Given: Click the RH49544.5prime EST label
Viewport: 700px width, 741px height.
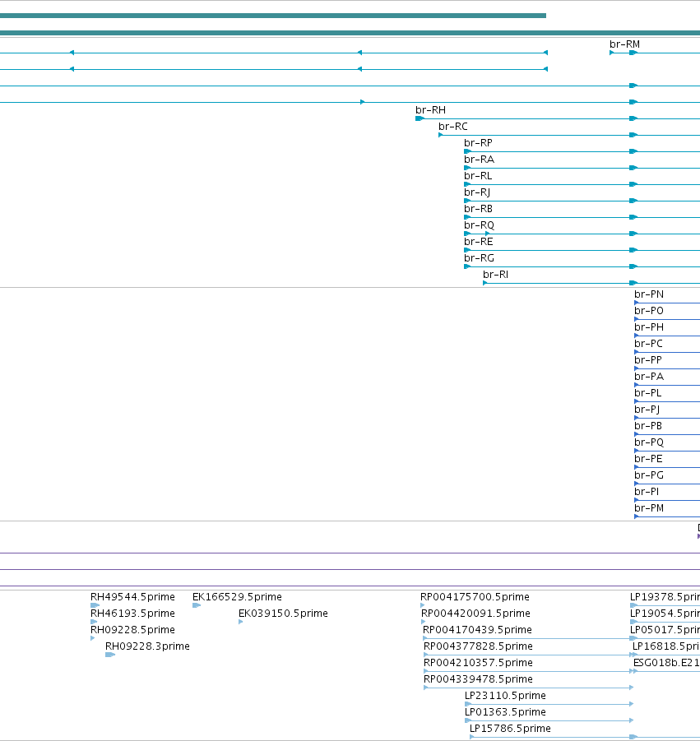Looking at the screenshot, I should coord(132,597).
